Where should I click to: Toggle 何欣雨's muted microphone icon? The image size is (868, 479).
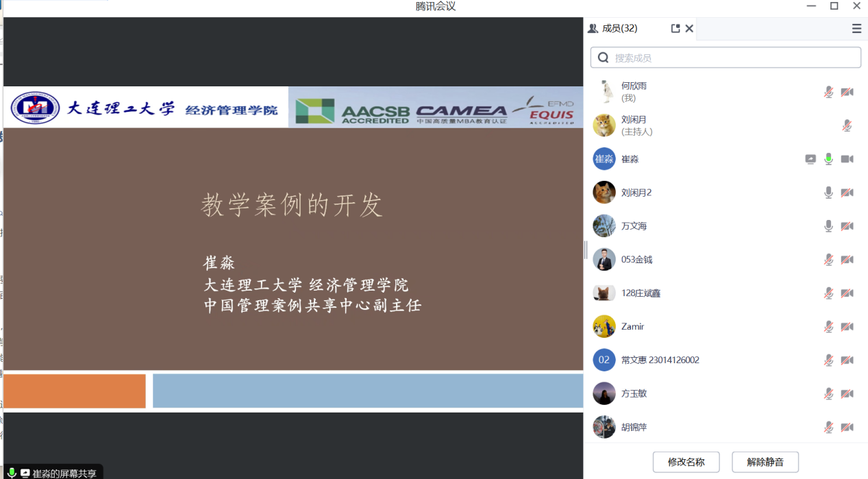click(x=828, y=92)
